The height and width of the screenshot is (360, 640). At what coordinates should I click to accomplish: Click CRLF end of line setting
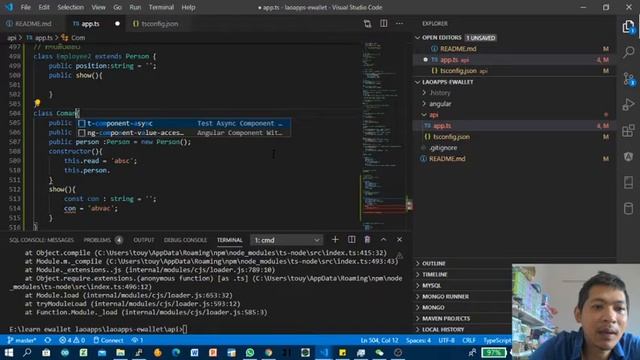(469, 340)
